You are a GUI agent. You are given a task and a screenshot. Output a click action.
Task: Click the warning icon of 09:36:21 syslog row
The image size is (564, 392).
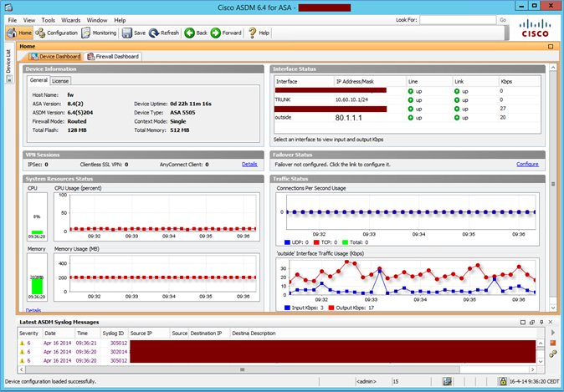click(x=23, y=344)
